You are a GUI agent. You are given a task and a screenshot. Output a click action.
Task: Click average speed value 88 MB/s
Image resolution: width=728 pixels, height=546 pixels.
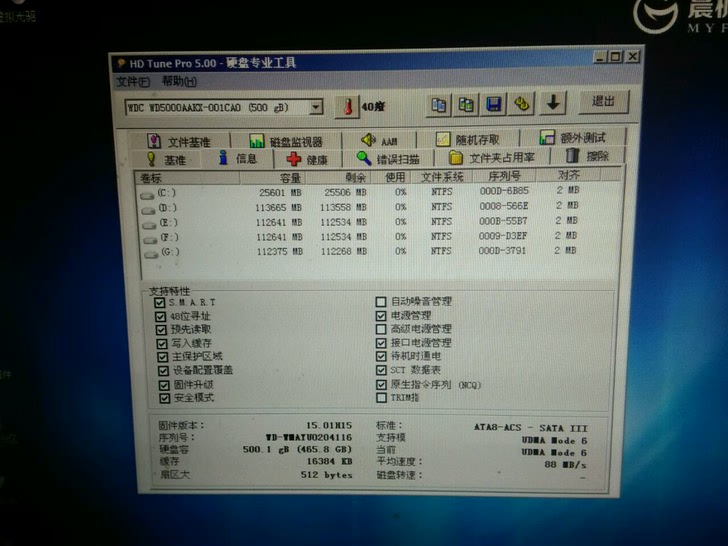pyautogui.click(x=565, y=464)
